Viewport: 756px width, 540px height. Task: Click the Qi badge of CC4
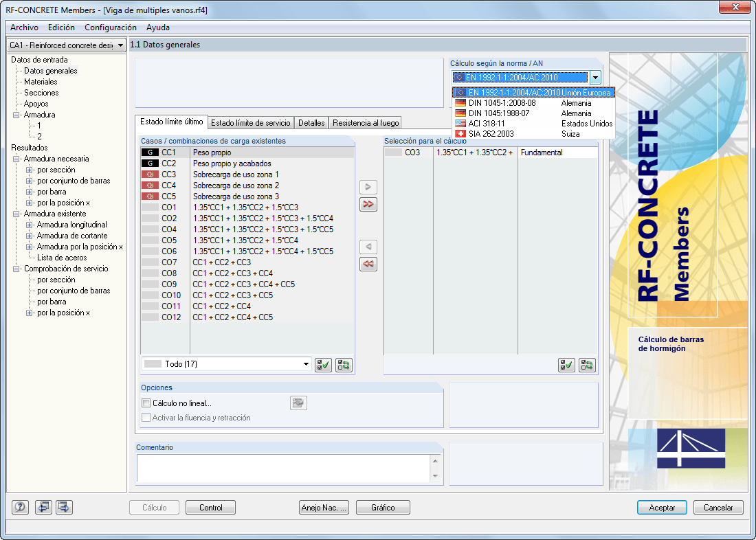(150, 185)
